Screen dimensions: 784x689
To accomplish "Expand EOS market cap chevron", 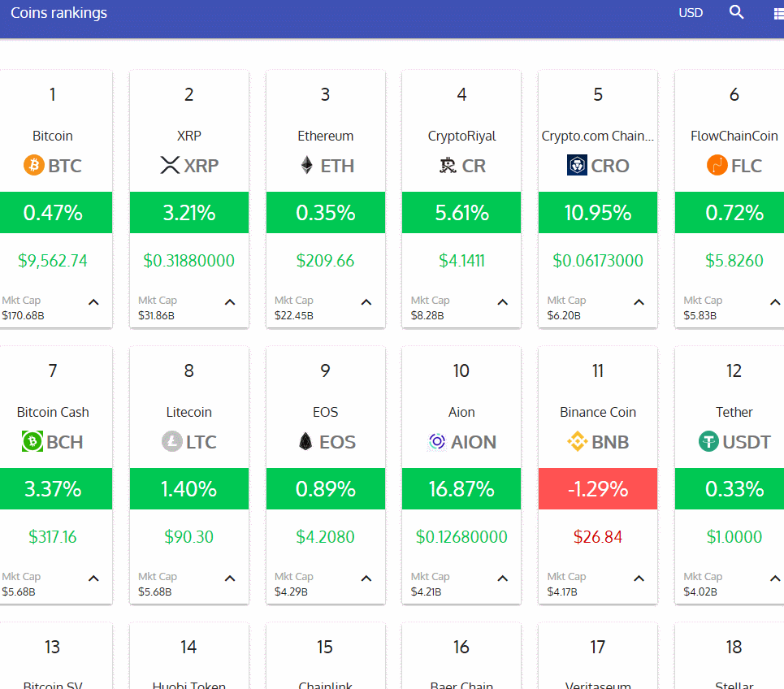I will click(x=366, y=578).
